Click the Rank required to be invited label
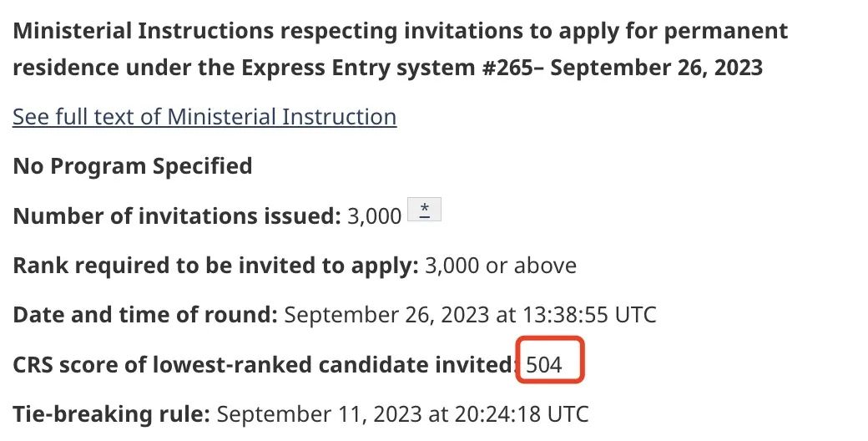868x441 pixels. pyautogui.click(x=216, y=266)
